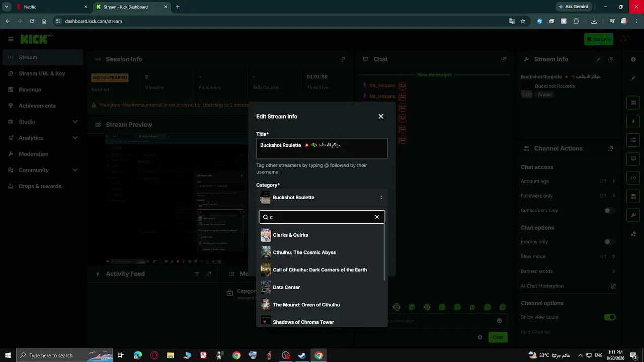Expand Account age setting
The image size is (644, 362).
(613, 181)
